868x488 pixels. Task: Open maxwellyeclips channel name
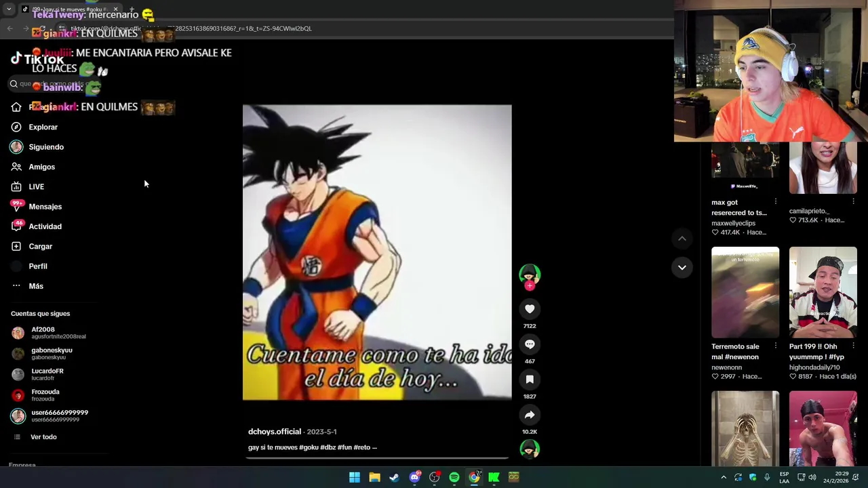click(x=733, y=223)
